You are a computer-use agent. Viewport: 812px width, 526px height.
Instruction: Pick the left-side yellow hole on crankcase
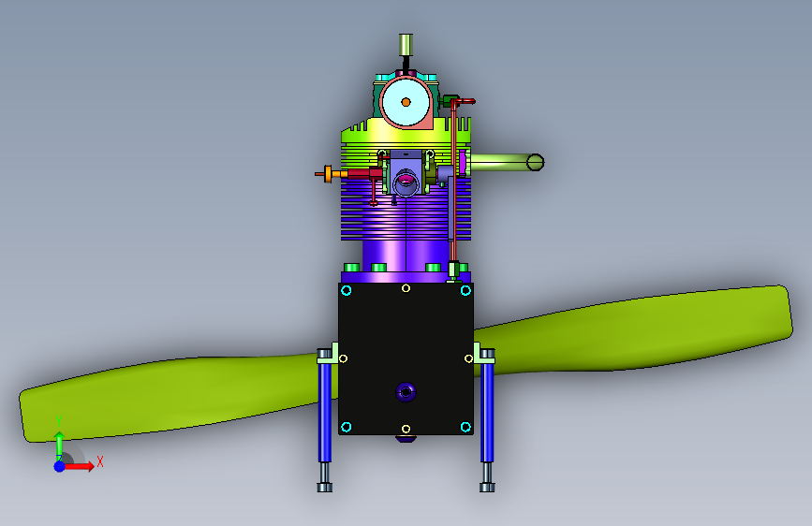pos(343,358)
